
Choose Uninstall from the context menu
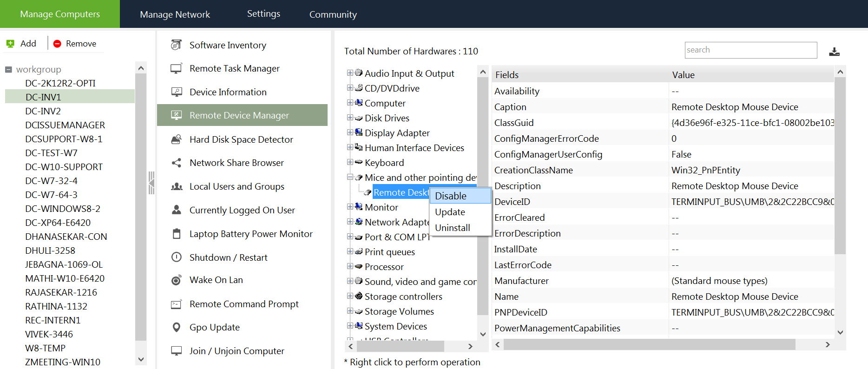452,228
